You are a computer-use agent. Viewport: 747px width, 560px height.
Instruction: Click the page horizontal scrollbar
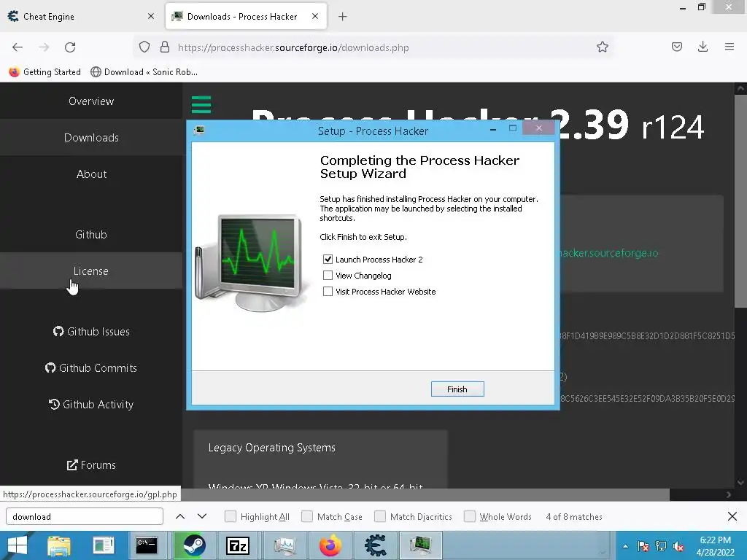[x=425, y=495]
